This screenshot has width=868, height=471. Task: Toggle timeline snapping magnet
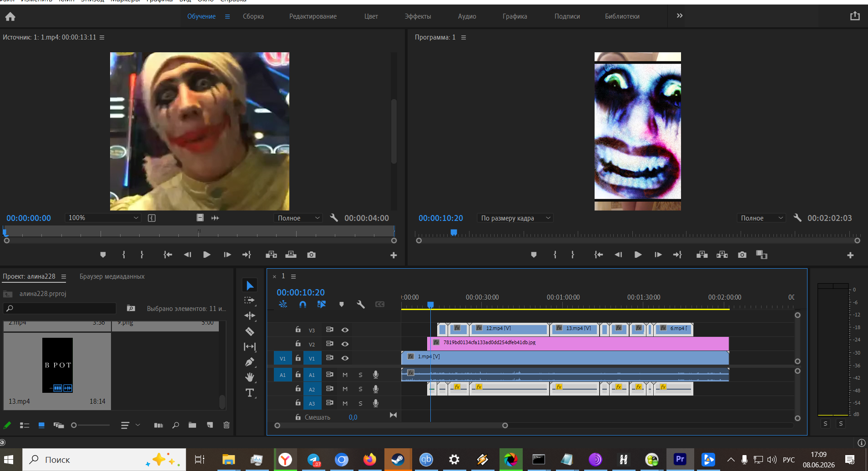[303, 304]
